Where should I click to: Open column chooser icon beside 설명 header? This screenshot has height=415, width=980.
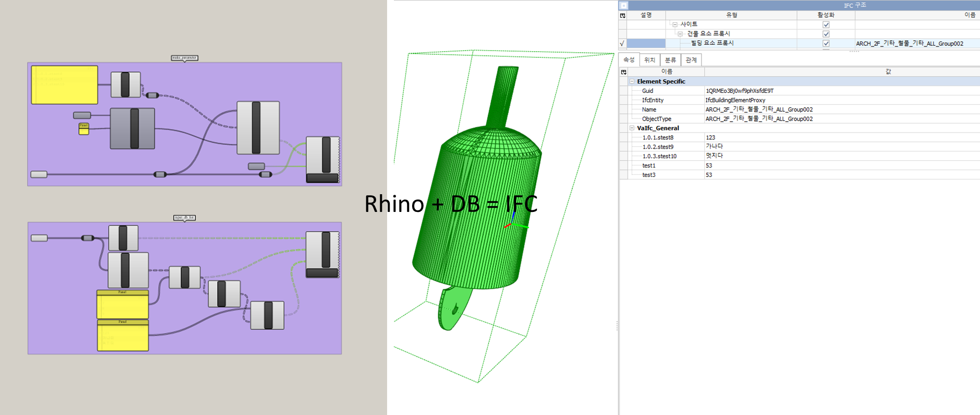point(623,15)
